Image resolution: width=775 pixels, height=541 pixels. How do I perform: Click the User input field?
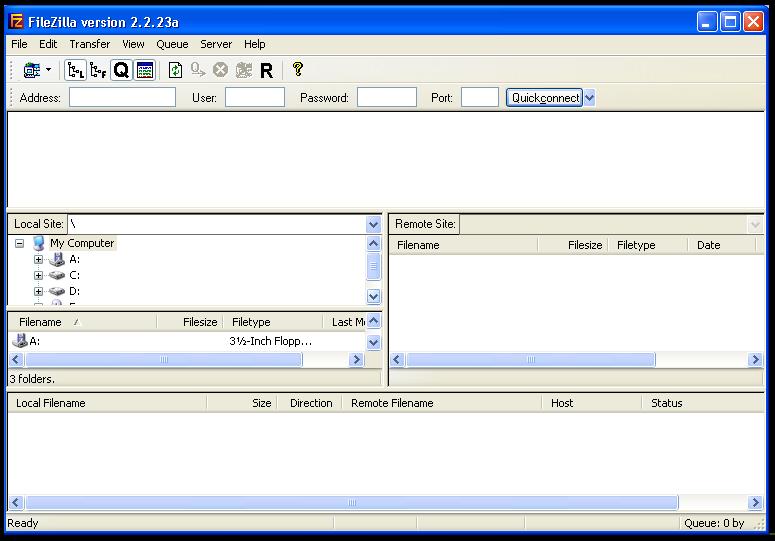[x=255, y=97]
